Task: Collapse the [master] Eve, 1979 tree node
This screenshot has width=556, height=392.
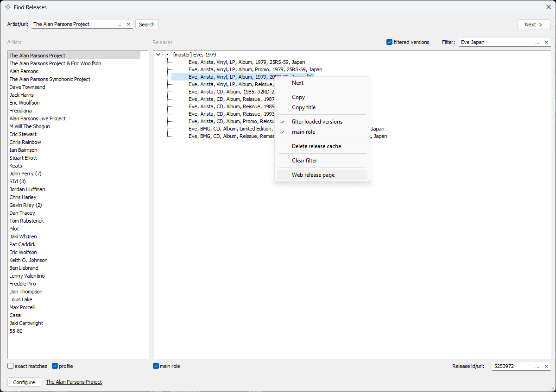Action: coord(158,54)
